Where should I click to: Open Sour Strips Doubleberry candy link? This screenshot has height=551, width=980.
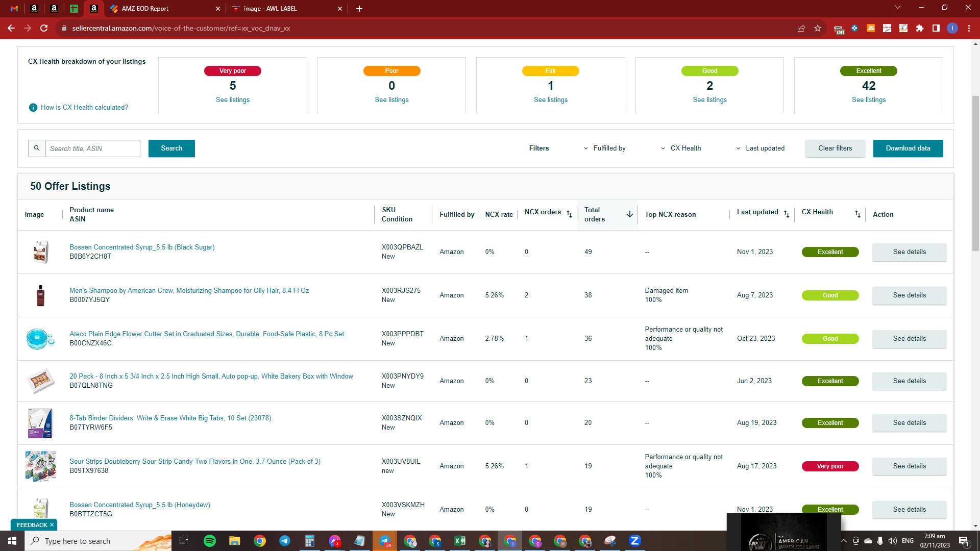tap(195, 461)
